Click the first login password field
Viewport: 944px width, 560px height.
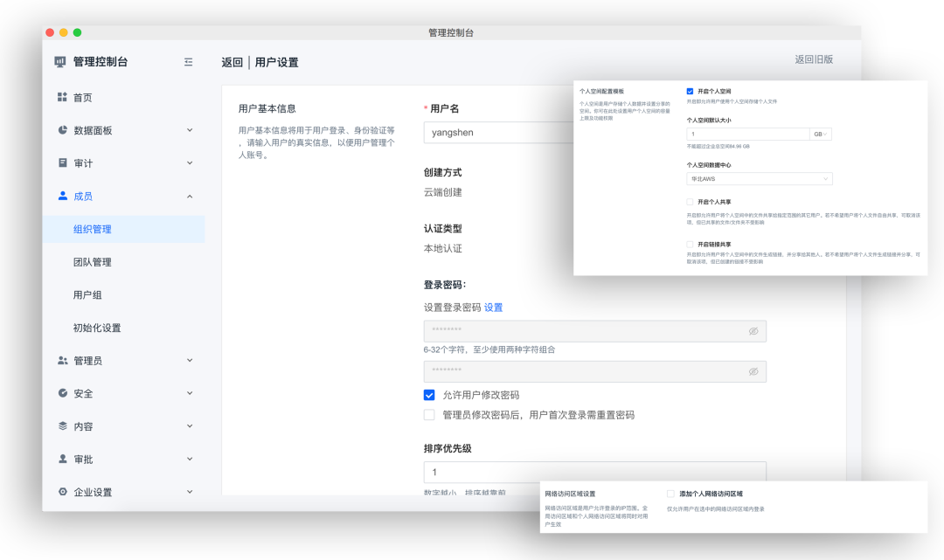[595, 331]
